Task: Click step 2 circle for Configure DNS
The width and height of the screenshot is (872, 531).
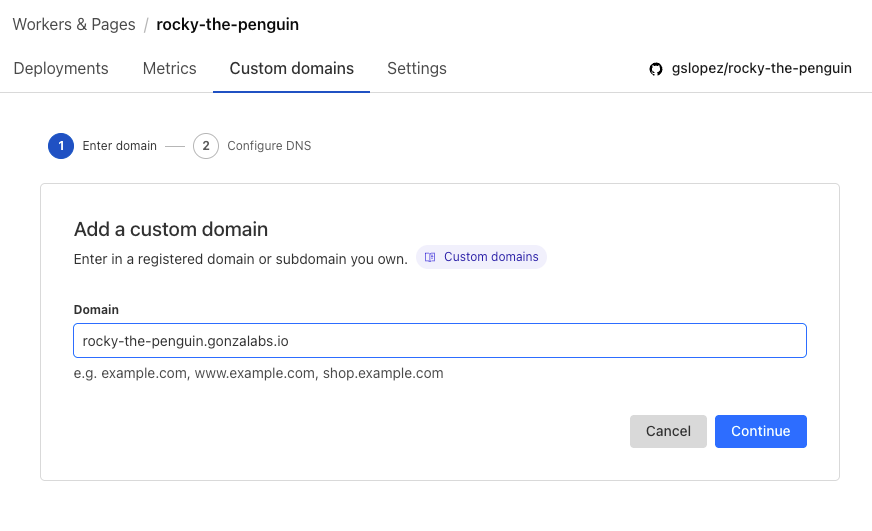Action: (206, 146)
